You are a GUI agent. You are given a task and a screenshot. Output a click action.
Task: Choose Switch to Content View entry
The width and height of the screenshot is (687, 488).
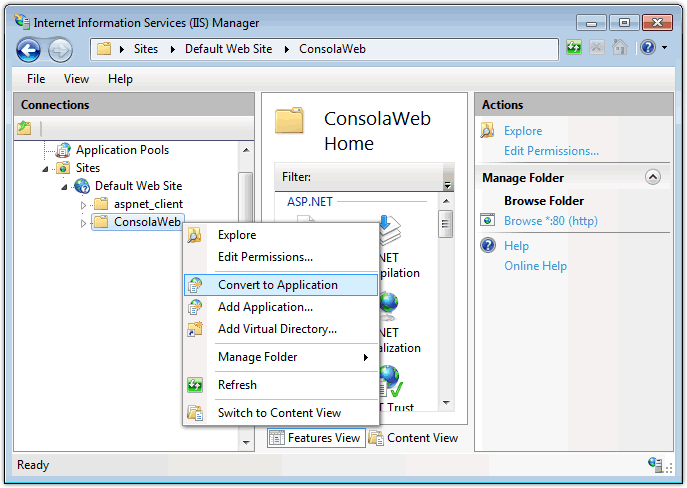pyautogui.click(x=281, y=413)
